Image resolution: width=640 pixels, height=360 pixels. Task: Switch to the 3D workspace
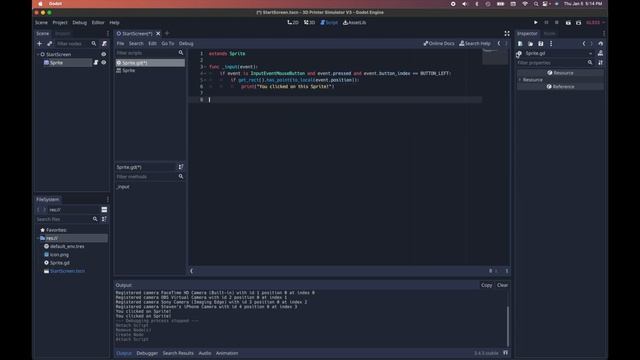pyautogui.click(x=309, y=22)
